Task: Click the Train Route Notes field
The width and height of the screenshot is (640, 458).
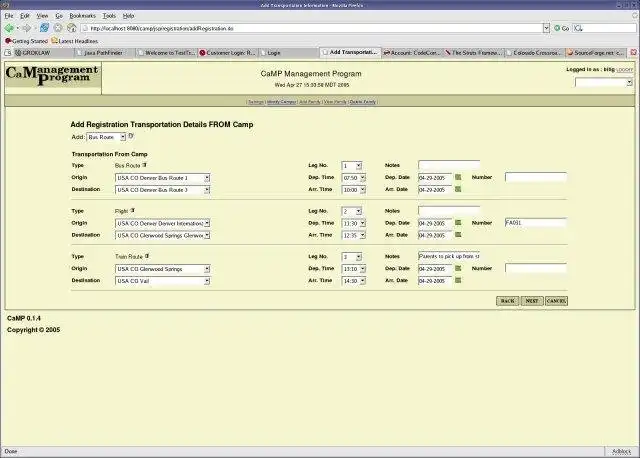Action: click(x=449, y=256)
